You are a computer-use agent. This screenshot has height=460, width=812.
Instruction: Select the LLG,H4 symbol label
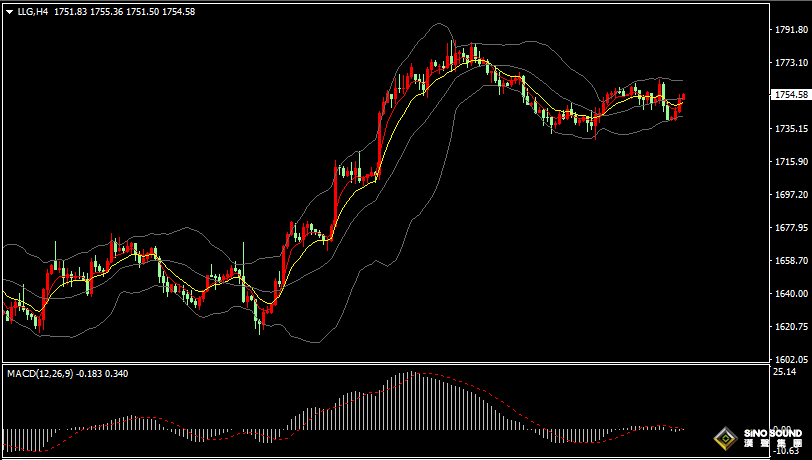[33, 11]
